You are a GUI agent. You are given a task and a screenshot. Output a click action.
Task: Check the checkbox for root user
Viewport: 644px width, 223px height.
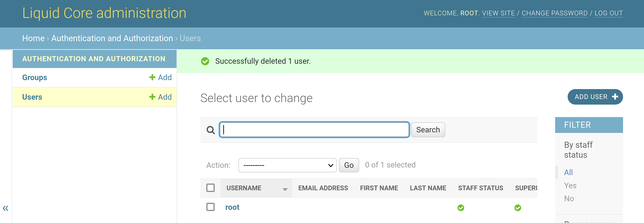pyautogui.click(x=210, y=207)
